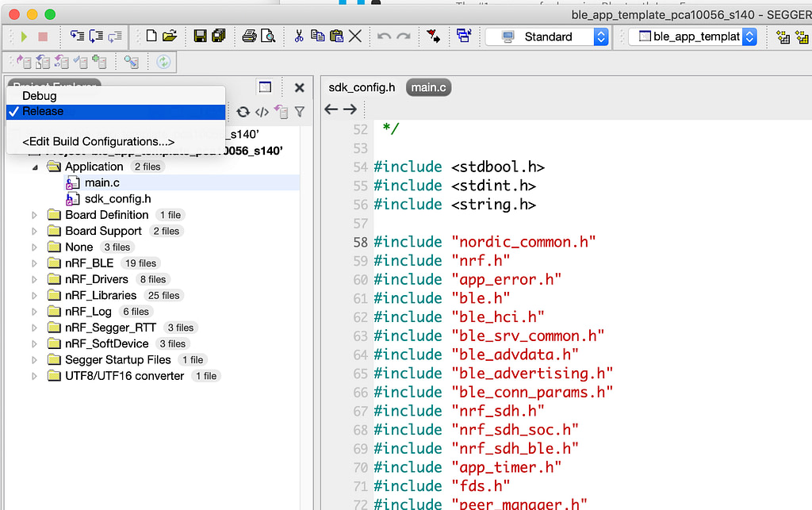
Task: Click the Project Explorer sync arrows icon
Action: point(243,113)
